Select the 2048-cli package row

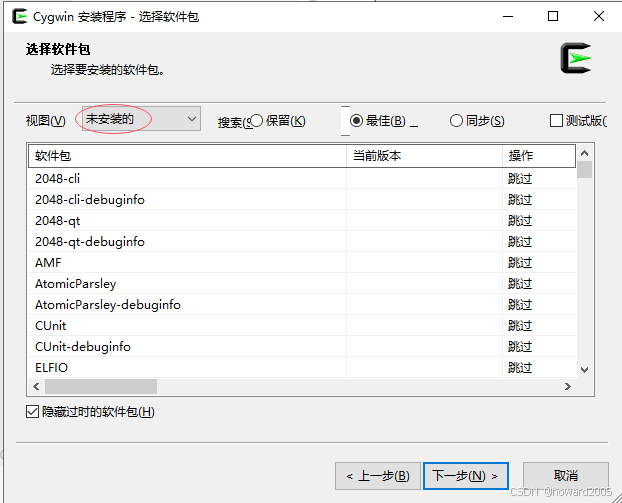click(x=302, y=179)
